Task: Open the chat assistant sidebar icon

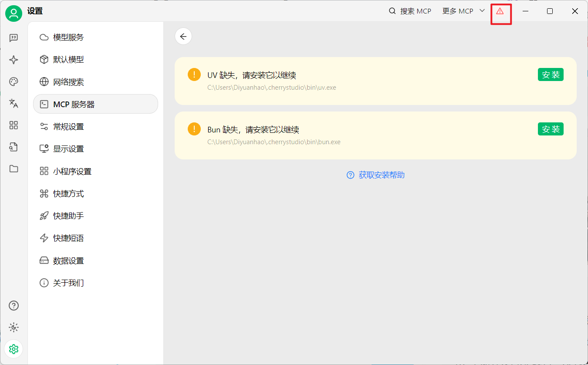Action: tap(14, 38)
